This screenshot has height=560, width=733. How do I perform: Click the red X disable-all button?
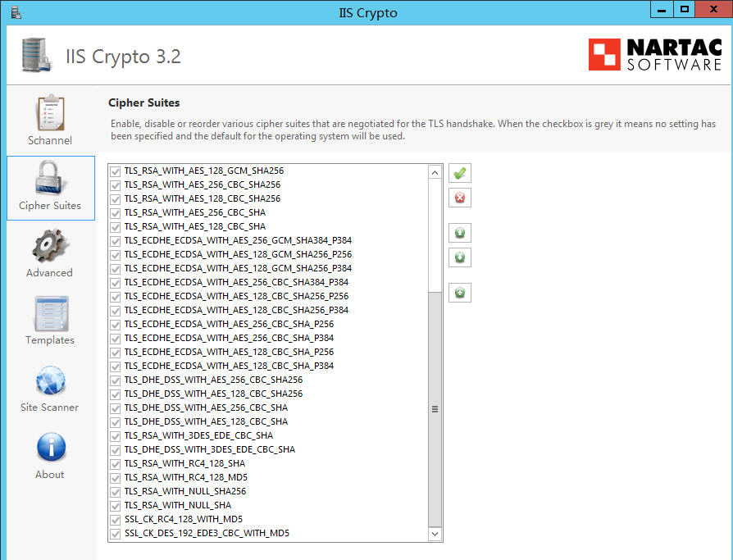(x=460, y=198)
